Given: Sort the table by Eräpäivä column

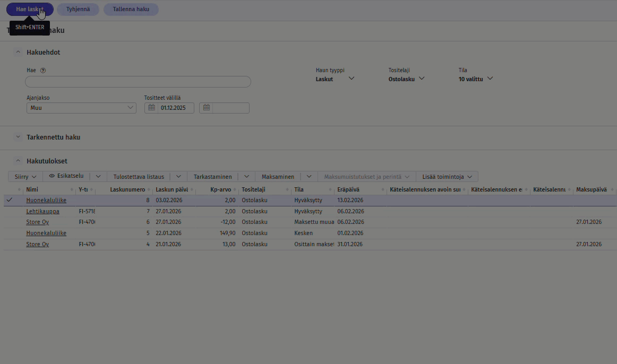Looking at the screenshot, I should (x=348, y=189).
